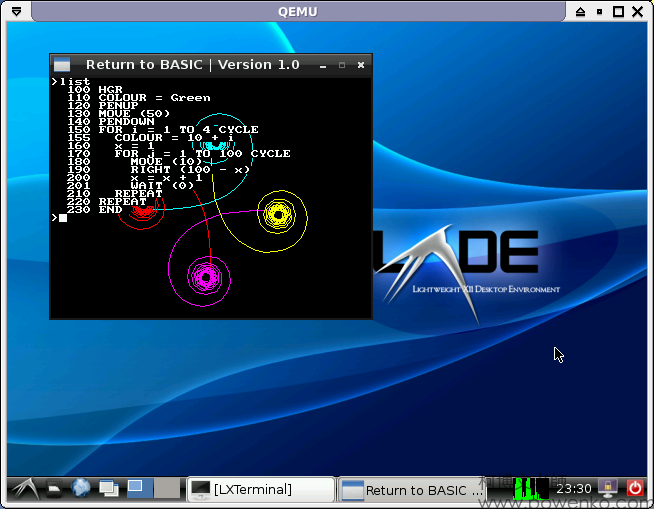Click line '201 WAIT (0)'

pyautogui.click(x=131, y=185)
